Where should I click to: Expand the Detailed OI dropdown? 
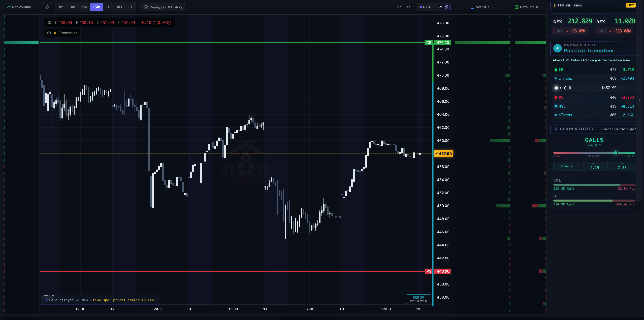[x=529, y=7]
